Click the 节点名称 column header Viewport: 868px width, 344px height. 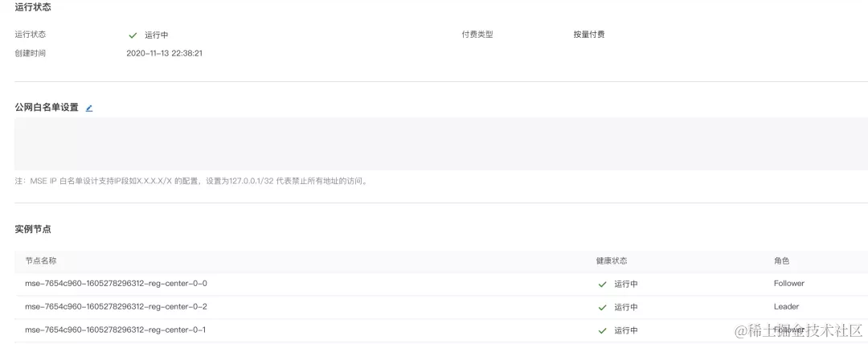40,261
